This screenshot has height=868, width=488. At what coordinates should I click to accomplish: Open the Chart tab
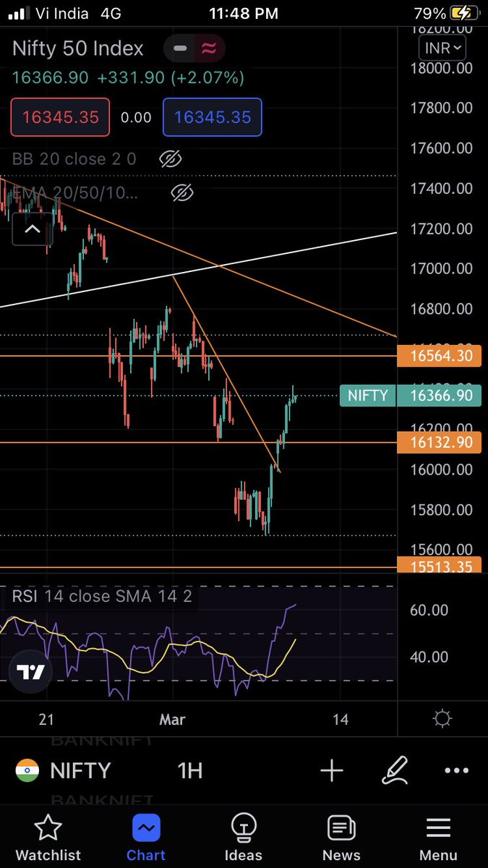point(146,837)
